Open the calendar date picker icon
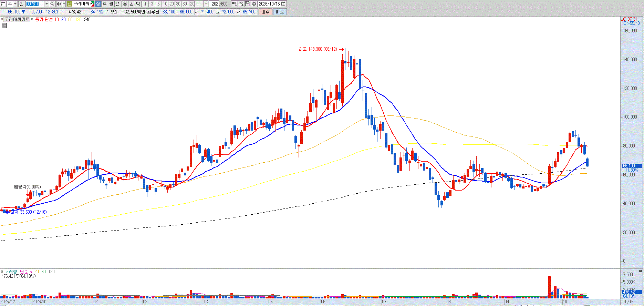This screenshot has height=306, width=644. point(283,4)
